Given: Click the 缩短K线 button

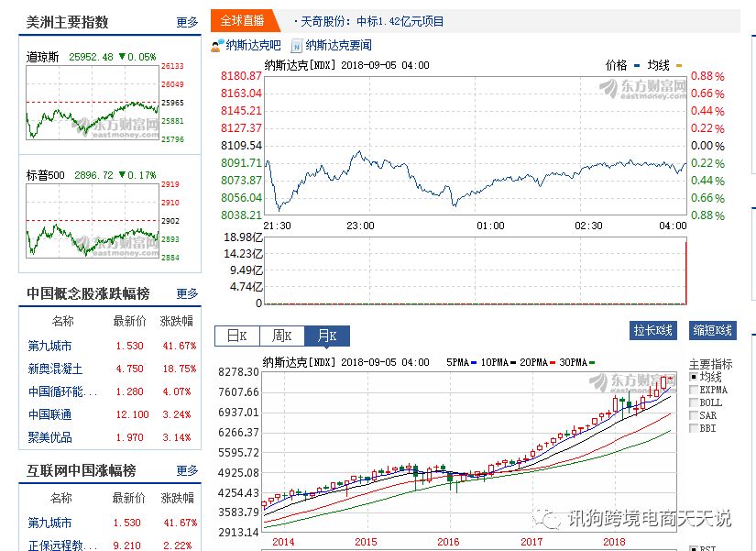Looking at the screenshot, I should (713, 330).
